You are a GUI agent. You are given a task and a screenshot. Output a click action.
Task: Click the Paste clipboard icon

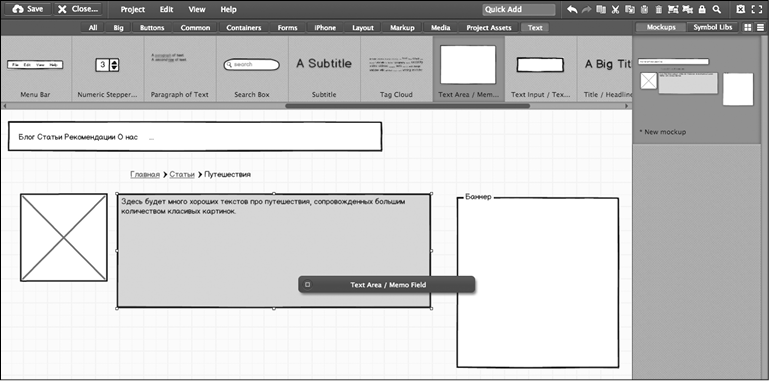tap(644, 9)
